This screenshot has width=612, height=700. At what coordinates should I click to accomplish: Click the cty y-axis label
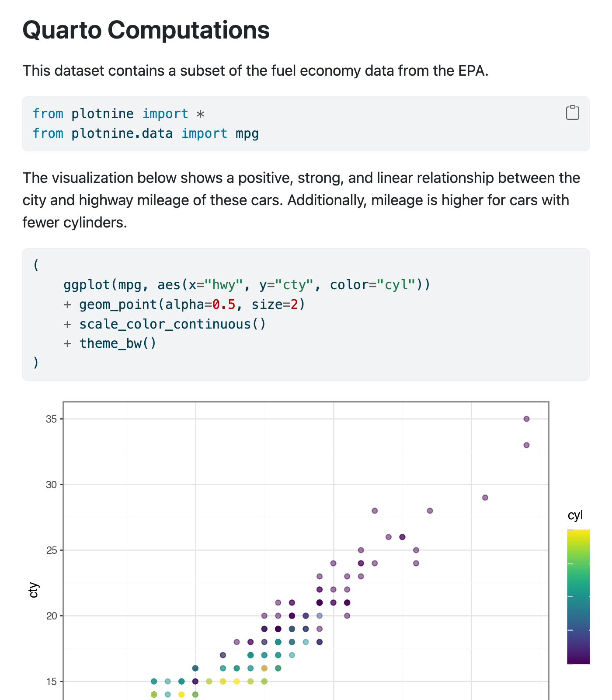coord(33,590)
